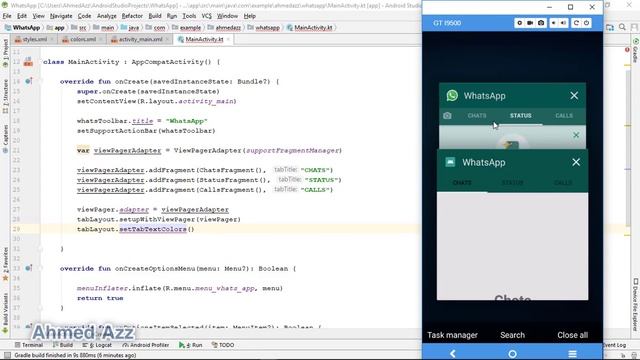Click the 'Gradle build finished' status bar message

tap(75, 355)
